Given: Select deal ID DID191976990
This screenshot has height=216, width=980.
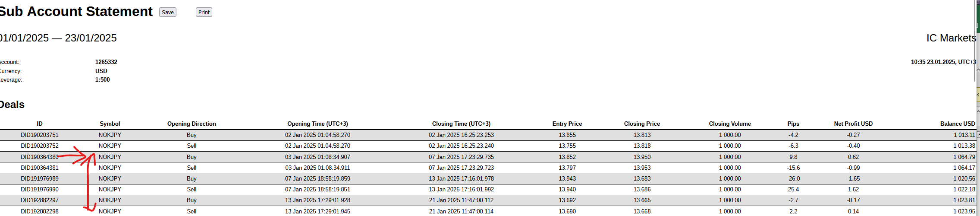Looking at the screenshot, I should (x=40, y=189).
